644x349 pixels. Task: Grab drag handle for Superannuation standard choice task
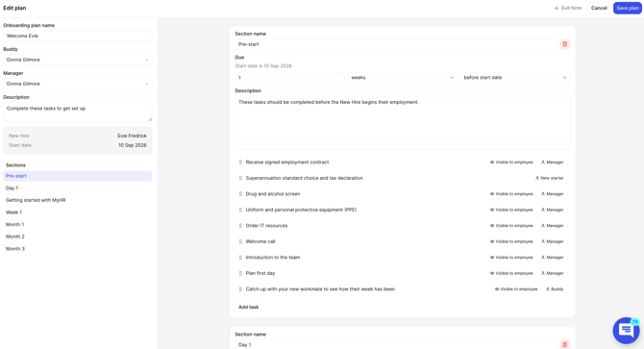[240, 178]
